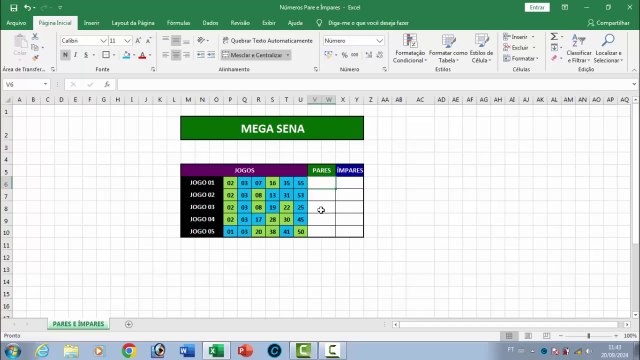The image size is (640, 360).
Task: Expand the Mesclar e Centralizar dropdown arrow
Action: (x=288, y=55)
